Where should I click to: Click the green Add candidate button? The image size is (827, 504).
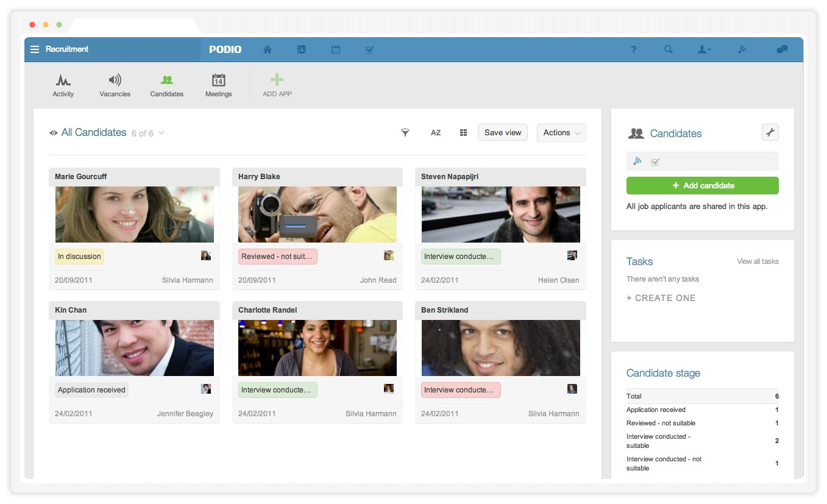pyautogui.click(x=702, y=186)
